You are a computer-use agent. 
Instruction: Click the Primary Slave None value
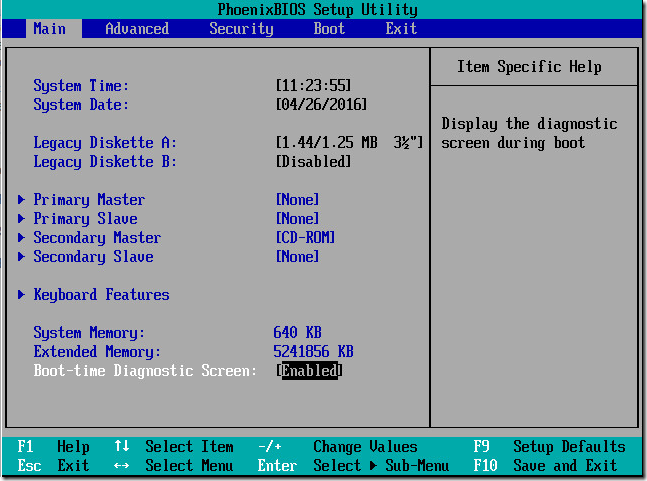click(x=298, y=219)
